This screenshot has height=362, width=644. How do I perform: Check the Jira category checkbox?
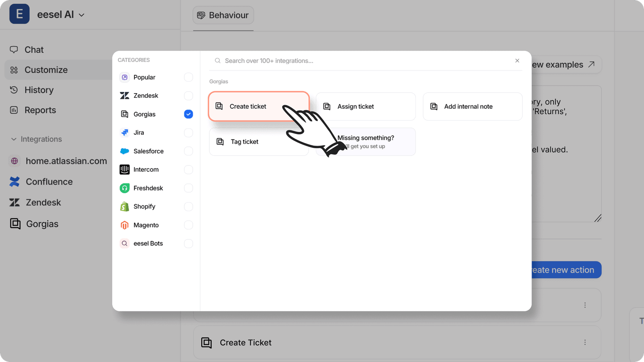[x=189, y=133]
